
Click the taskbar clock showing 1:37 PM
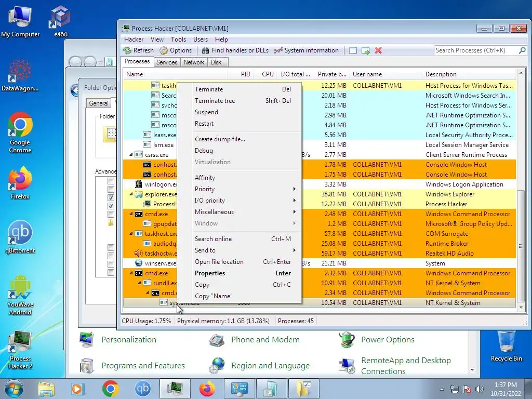click(506, 389)
